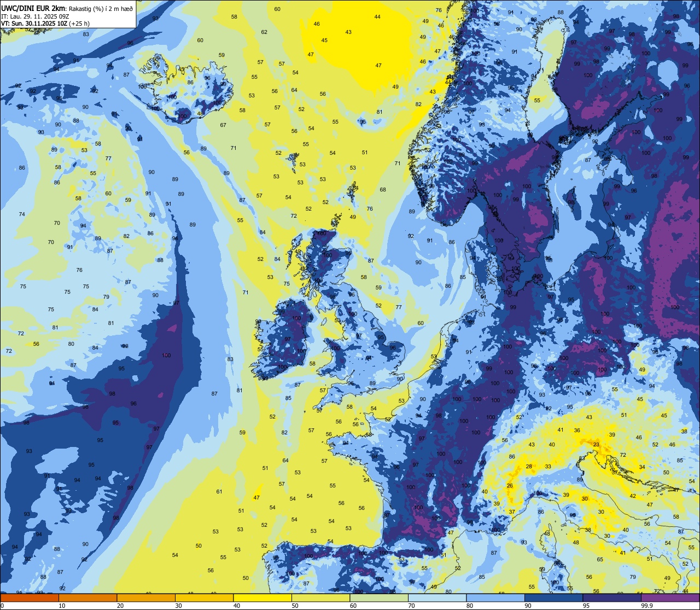Click the humidity value 34 near Croatia
The image size is (700, 610).
coord(642,467)
